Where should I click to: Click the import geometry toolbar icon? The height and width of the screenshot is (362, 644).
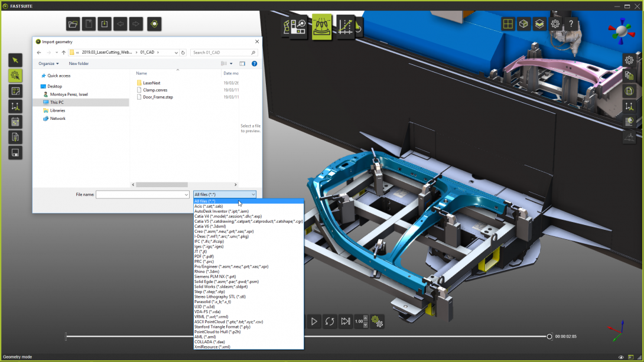tap(105, 24)
